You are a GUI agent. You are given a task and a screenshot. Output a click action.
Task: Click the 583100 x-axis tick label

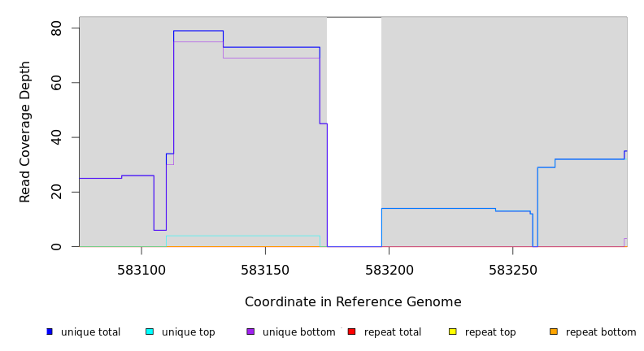click(x=141, y=269)
